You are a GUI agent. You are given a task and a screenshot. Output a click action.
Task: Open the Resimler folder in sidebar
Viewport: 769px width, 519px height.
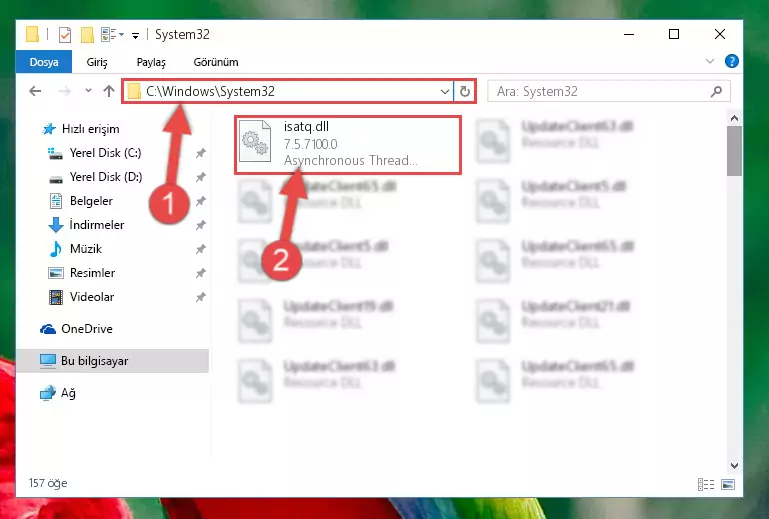click(x=92, y=273)
